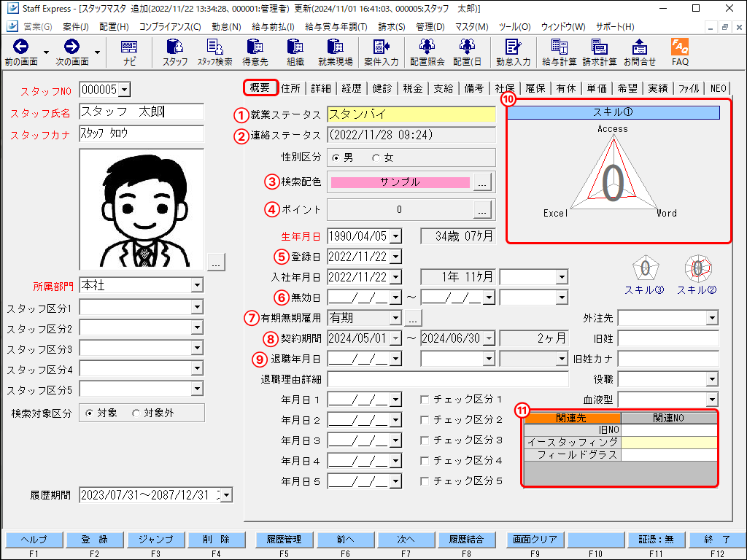Viewport: 747px width, 560px height.
Task: Expand the 血液型 dropdown
Action: [x=712, y=400]
